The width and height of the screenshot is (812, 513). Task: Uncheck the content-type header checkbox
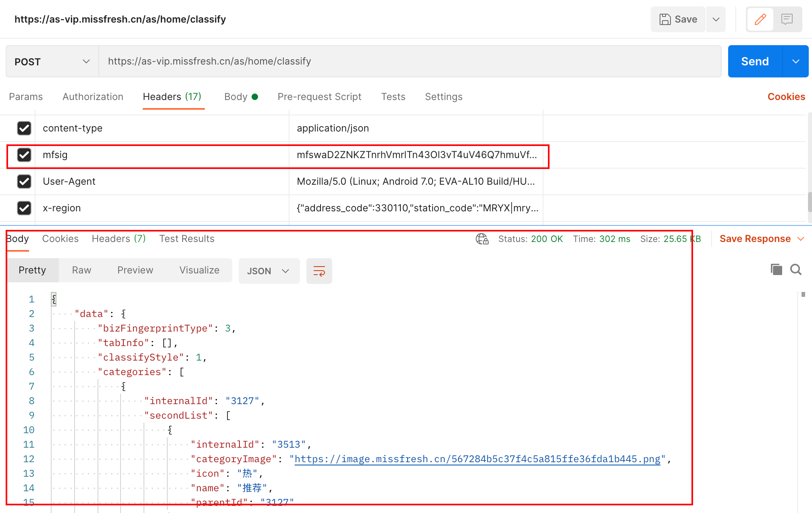pos(24,128)
